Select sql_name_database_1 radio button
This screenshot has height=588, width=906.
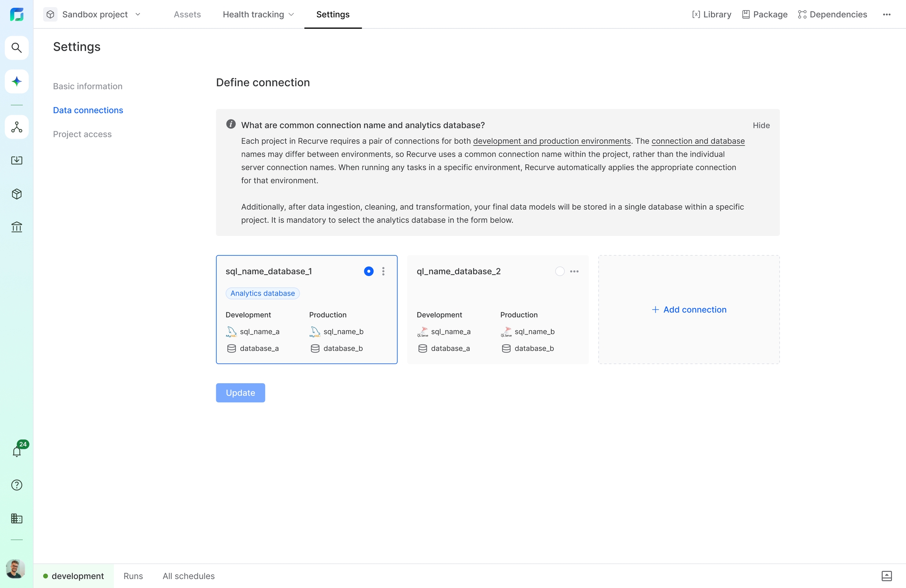click(x=368, y=271)
